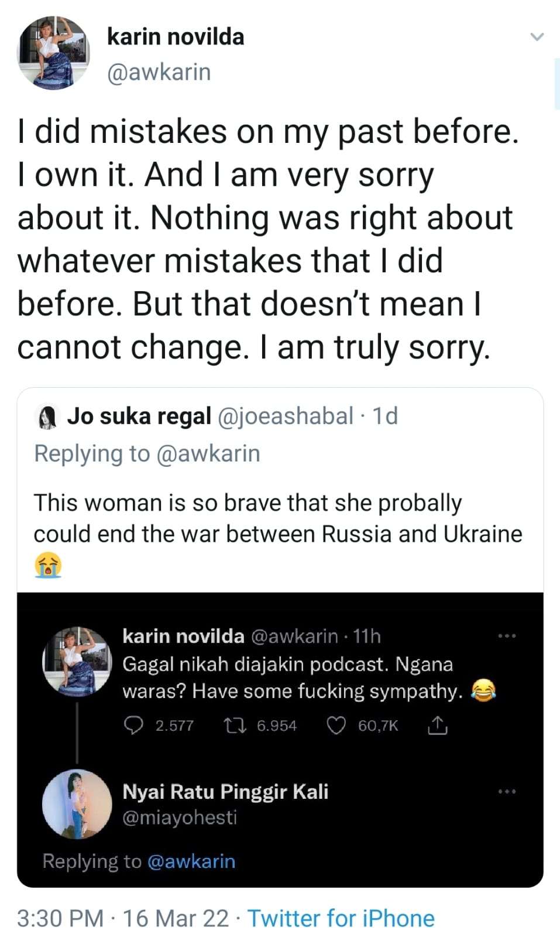Open Jo suka regal's small avatar

point(47,417)
